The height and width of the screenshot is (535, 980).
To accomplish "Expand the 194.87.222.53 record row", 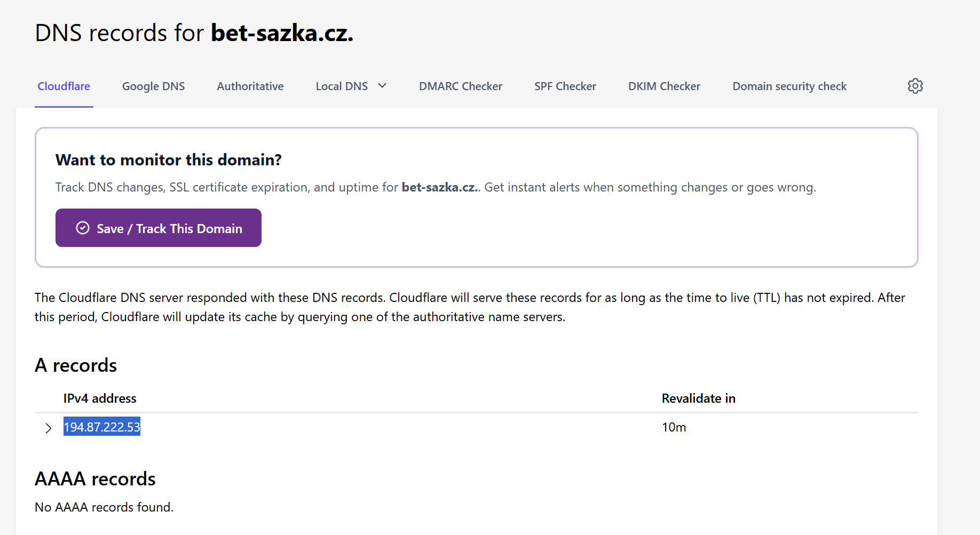I will pyautogui.click(x=49, y=428).
